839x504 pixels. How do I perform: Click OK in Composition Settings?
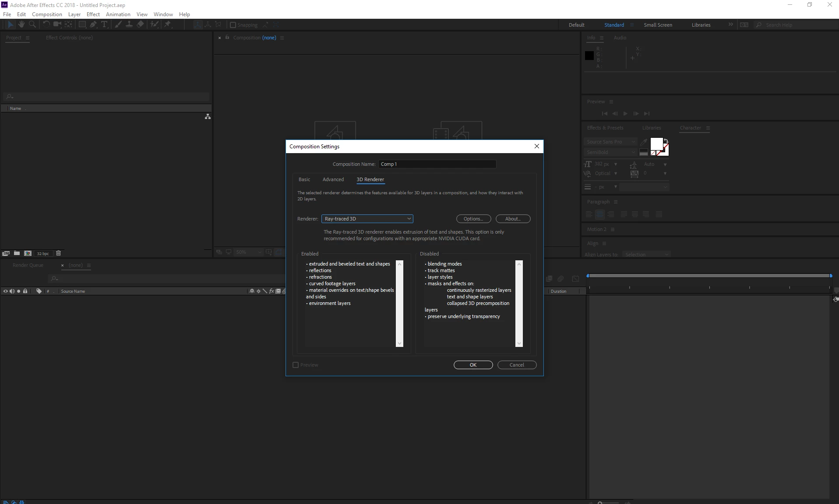tap(473, 365)
